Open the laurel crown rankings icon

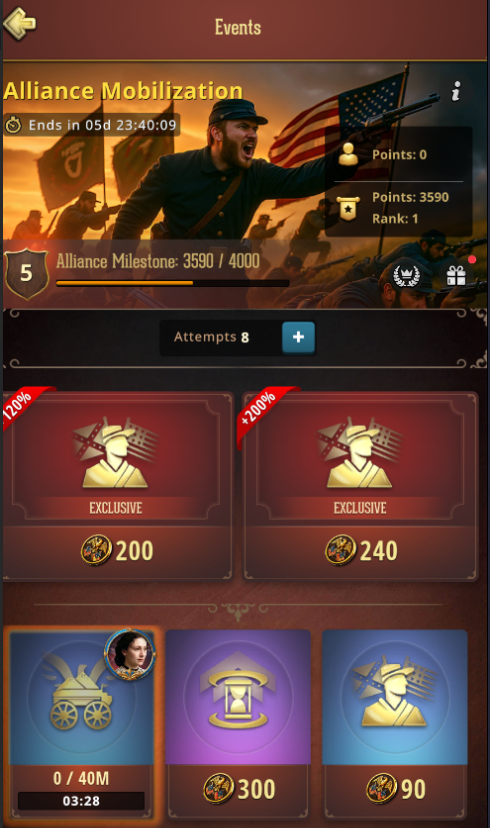(x=406, y=275)
